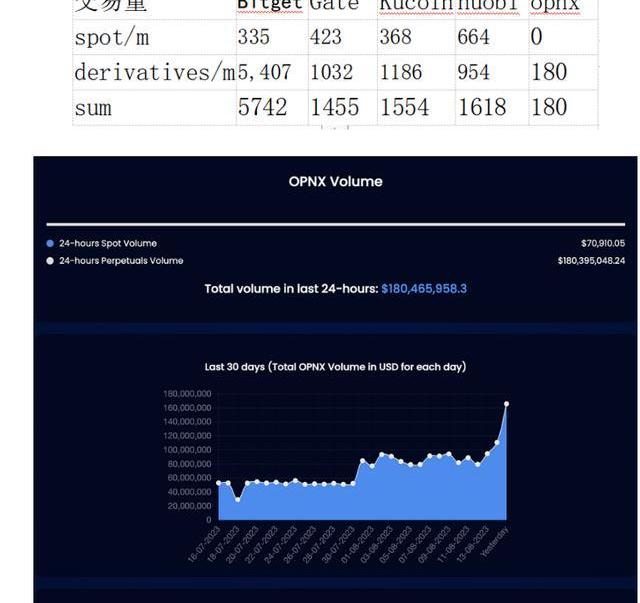
Task: Click the Bitget column header
Action: click(x=270, y=5)
